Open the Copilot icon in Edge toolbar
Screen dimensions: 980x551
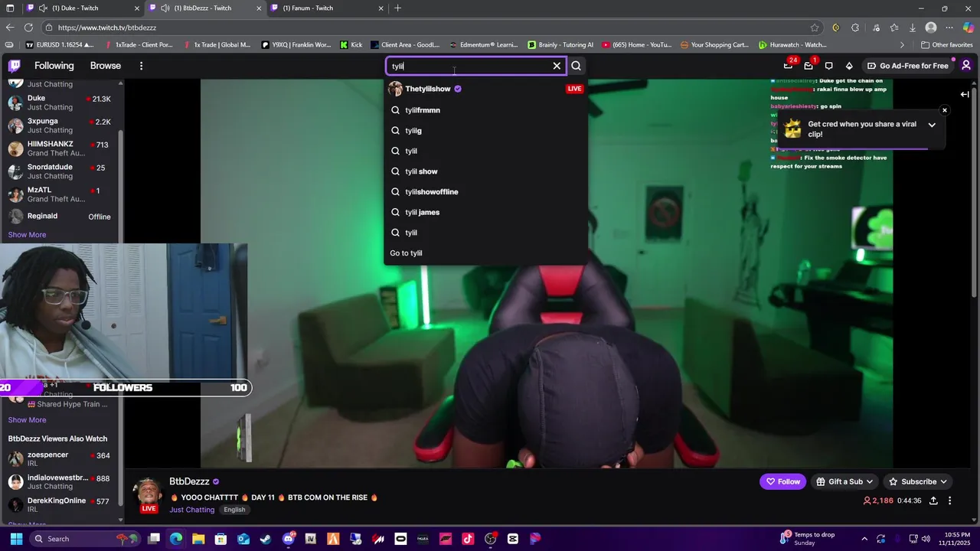968,28
